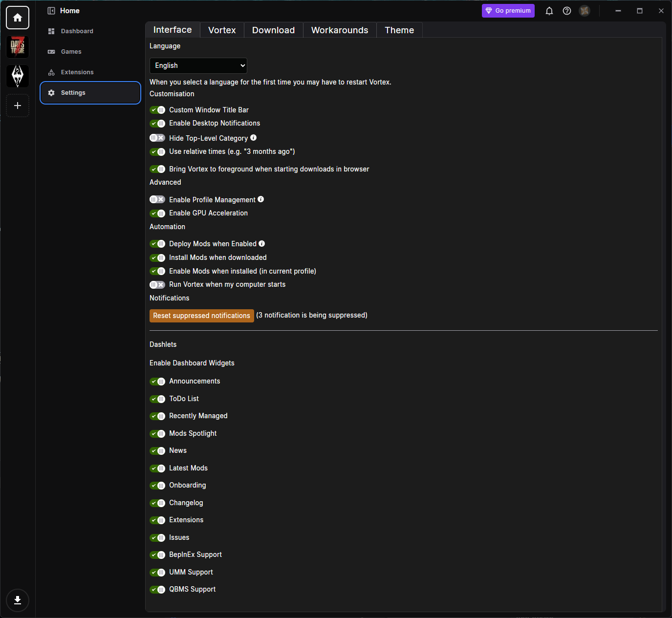Toggle the Mods Spotlight dashlet
The width and height of the screenshot is (672, 618).
click(x=157, y=433)
